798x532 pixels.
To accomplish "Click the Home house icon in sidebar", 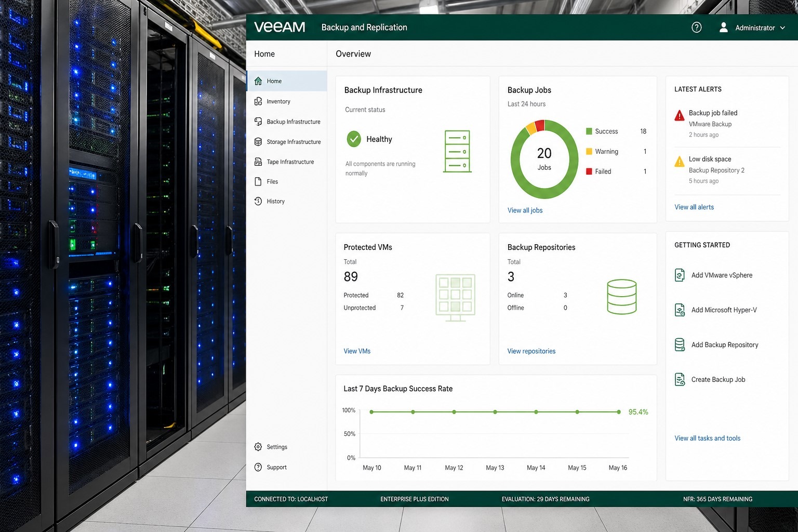I will pos(258,81).
